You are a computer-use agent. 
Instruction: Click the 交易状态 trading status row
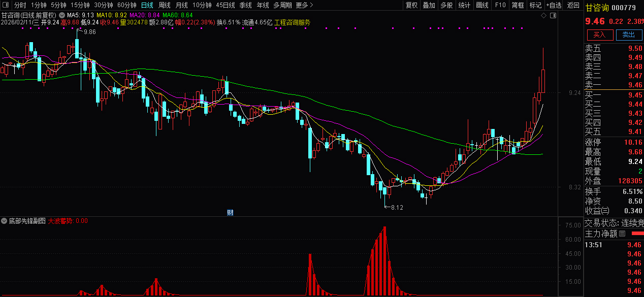point(614,223)
